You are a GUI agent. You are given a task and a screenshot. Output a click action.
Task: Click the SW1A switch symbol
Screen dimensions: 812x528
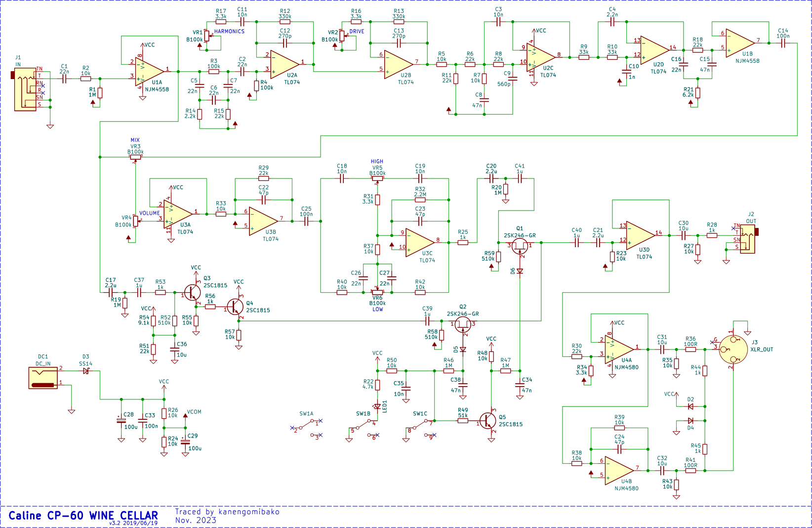click(x=306, y=428)
